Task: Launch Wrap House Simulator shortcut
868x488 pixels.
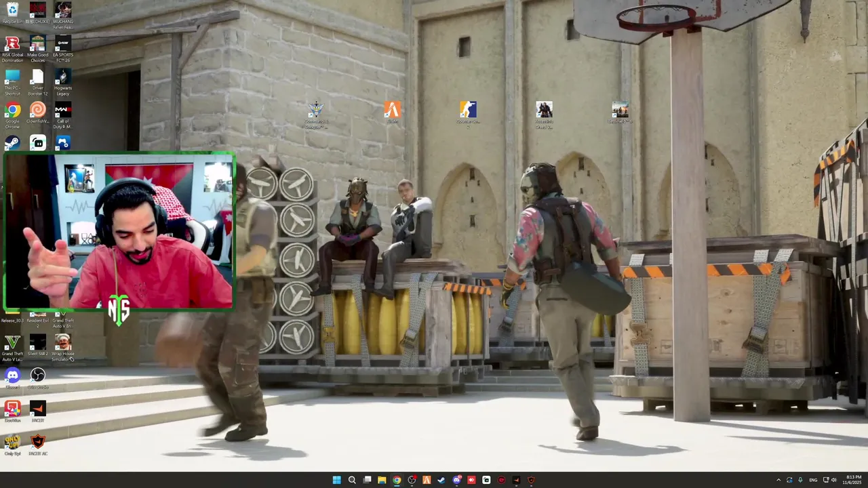Action: click(63, 348)
